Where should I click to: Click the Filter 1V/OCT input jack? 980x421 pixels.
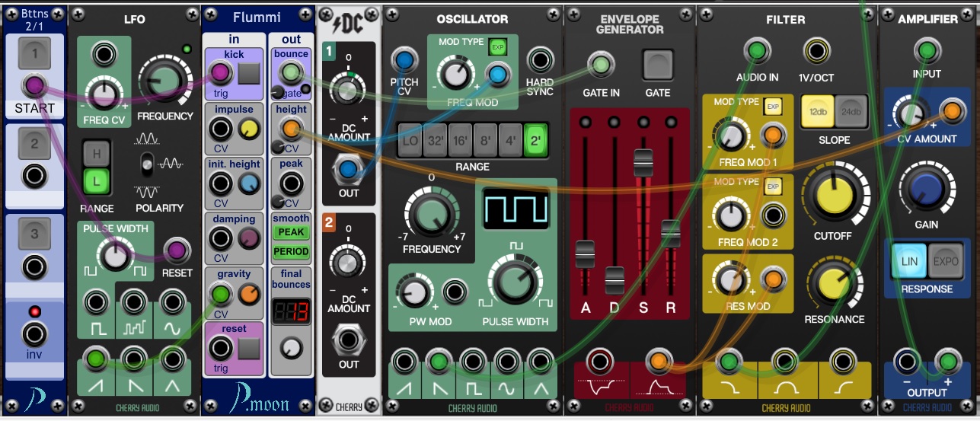point(816,52)
